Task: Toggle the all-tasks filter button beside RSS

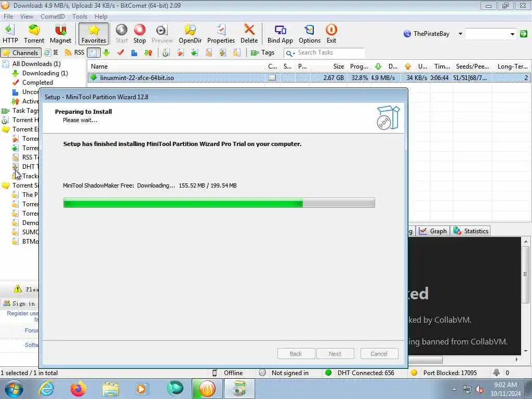Action: pyautogui.click(x=94, y=52)
